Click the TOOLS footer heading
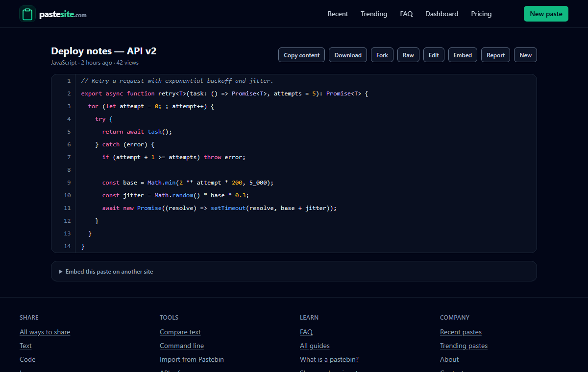This screenshot has height=372, width=588. tap(169, 318)
